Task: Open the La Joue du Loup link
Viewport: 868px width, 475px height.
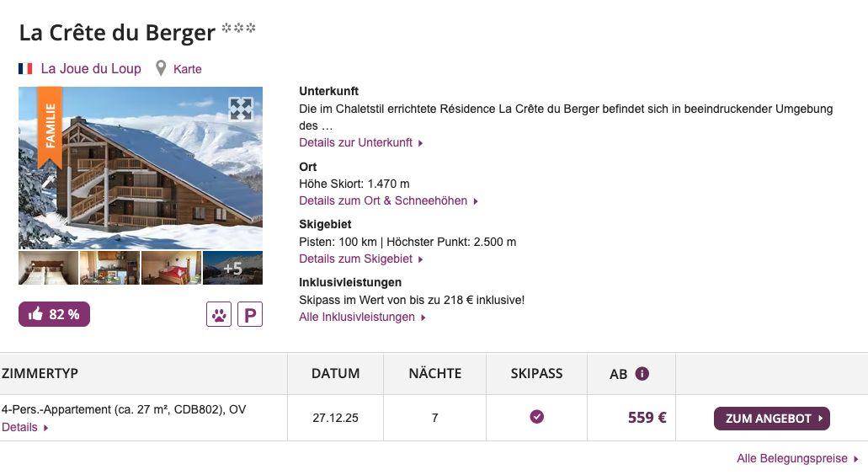Action: click(x=91, y=68)
